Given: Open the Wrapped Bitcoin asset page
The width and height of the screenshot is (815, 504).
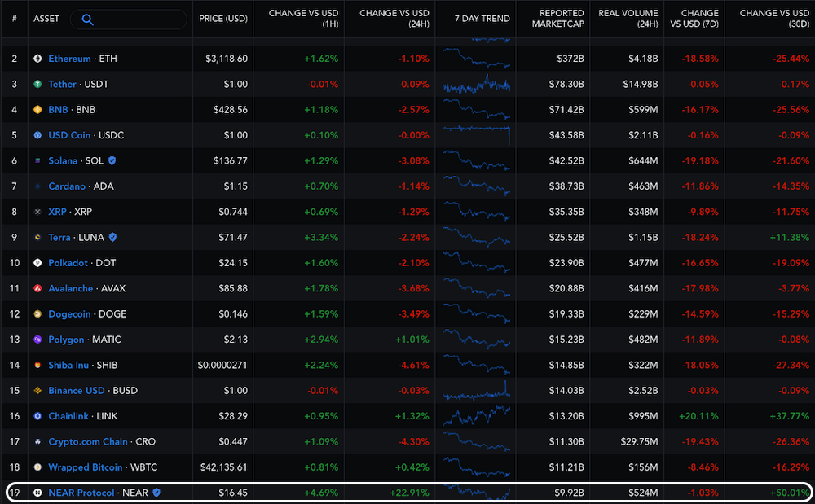Looking at the screenshot, I should pyautogui.click(x=86, y=467).
